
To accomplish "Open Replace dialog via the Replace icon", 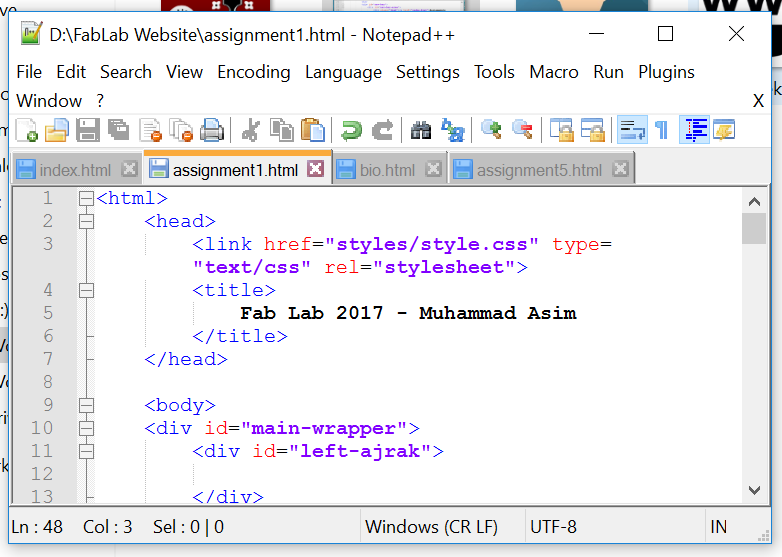I will [x=452, y=131].
